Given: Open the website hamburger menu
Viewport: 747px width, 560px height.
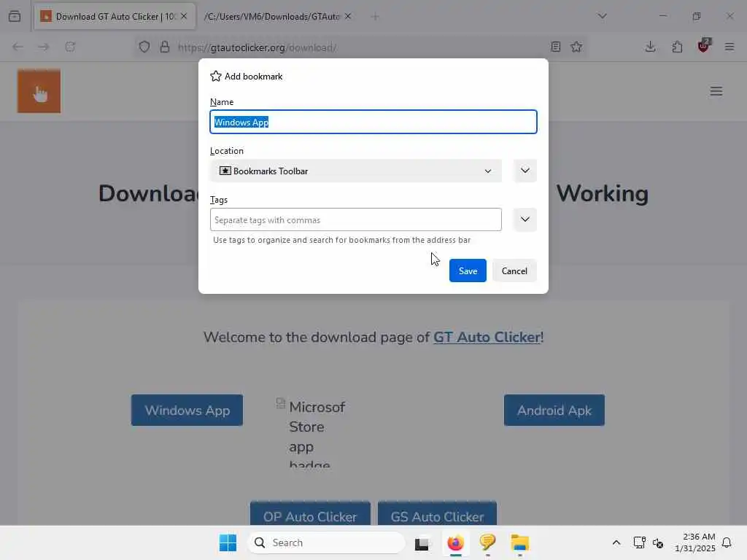Looking at the screenshot, I should pos(716,91).
